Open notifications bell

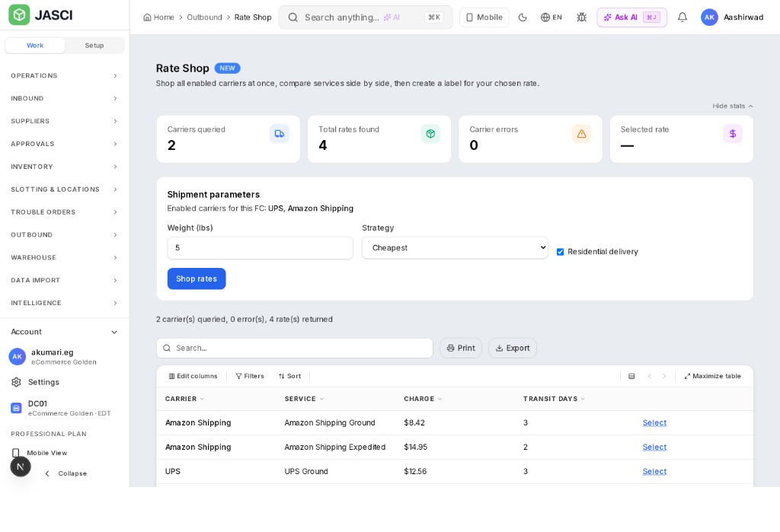pos(682,18)
